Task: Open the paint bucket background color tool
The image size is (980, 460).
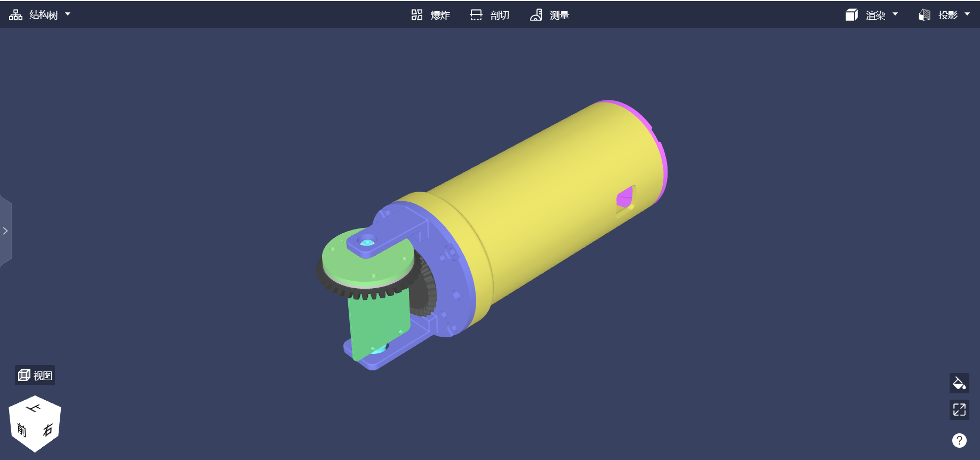Action: click(x=959, y=383)
